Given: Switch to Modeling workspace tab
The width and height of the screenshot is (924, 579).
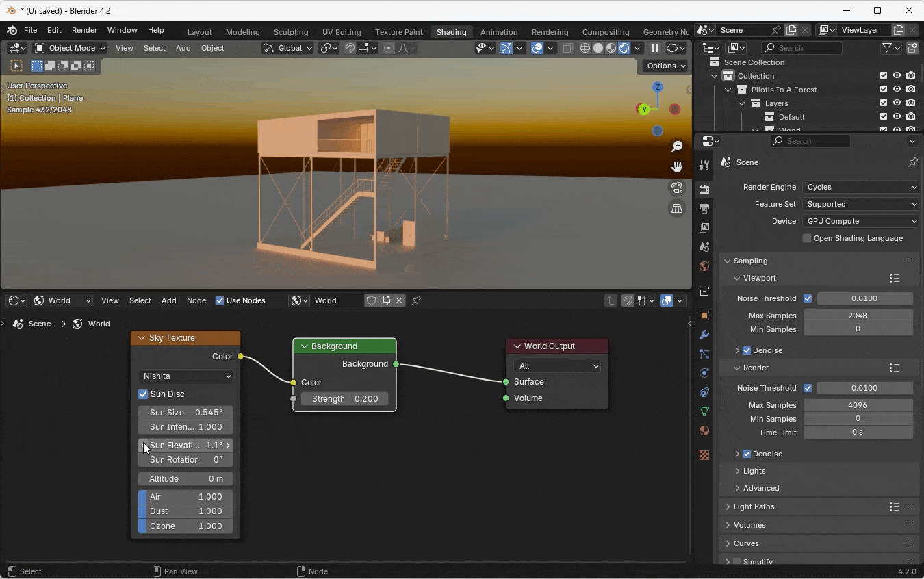Looking at the screenshot, I should pyautogui.click(x=242, y=32).
